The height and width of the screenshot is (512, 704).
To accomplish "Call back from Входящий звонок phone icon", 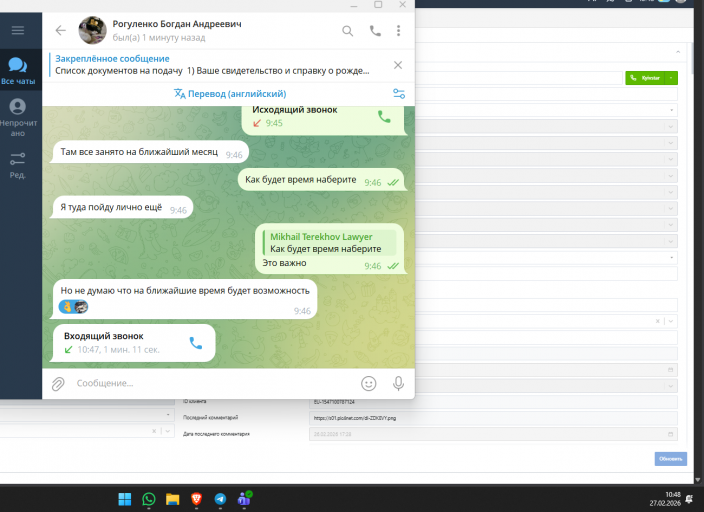I will (x=196, y=343).
